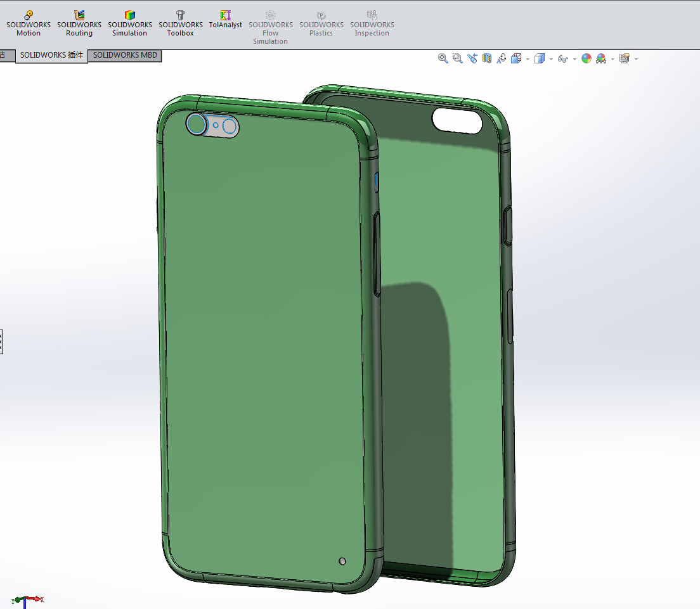Image resolution: width=700 pixels, height=609 pixels.
Task: Select the Zoom to Fit tool
Action: pos(443,58)
